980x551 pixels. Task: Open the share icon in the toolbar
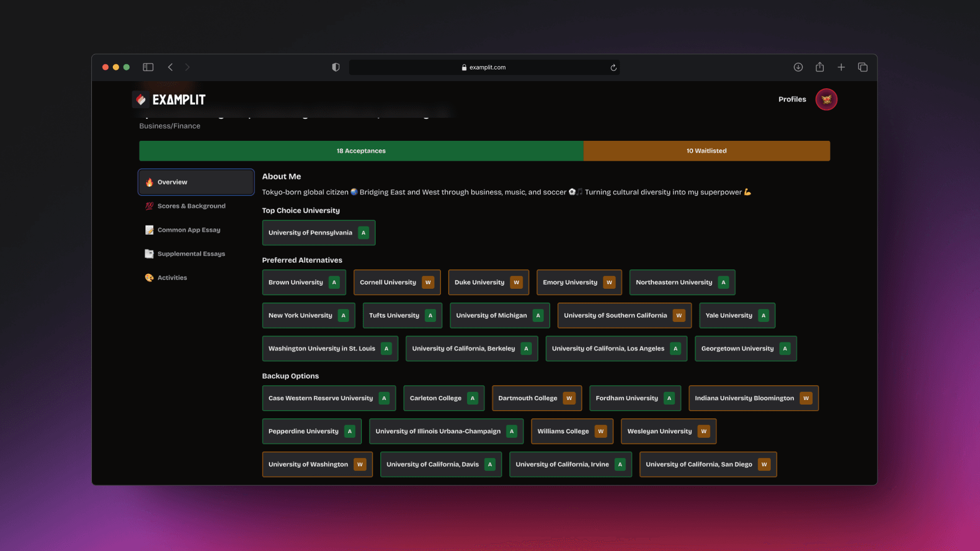pyautogui.click(x=820, y=67)
